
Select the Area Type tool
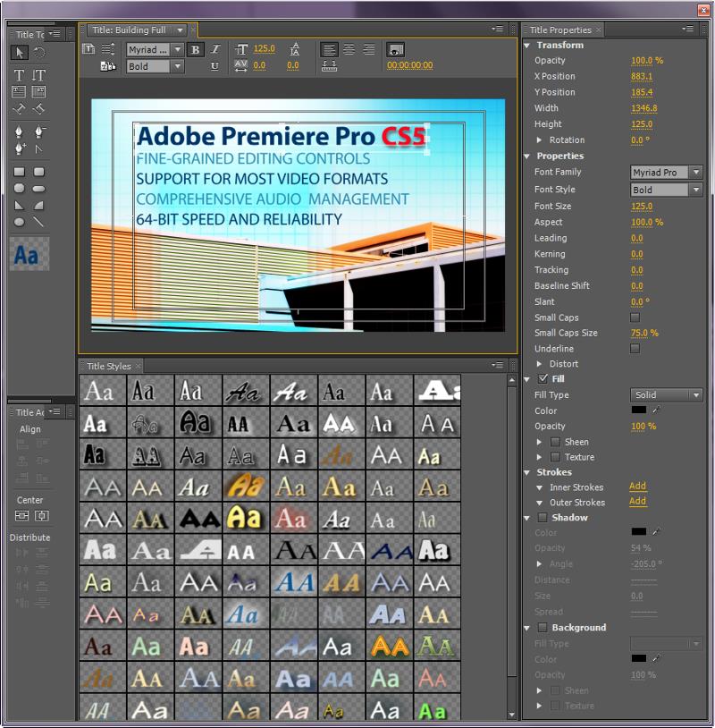19,91
